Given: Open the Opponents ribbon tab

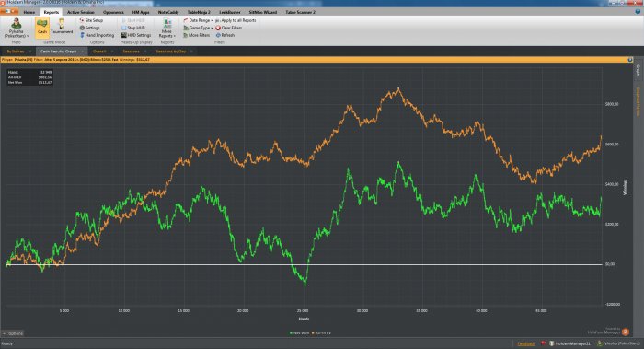Looking at the screenshot, I should pos(113,12).
